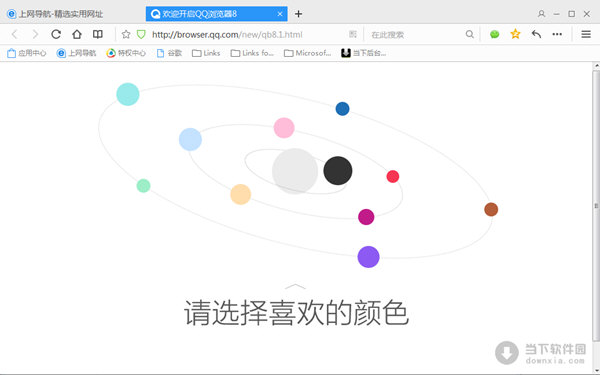This screenshot has width=600, height=375.
Task: Click the green security shield icon
Action: click(141, 35)
